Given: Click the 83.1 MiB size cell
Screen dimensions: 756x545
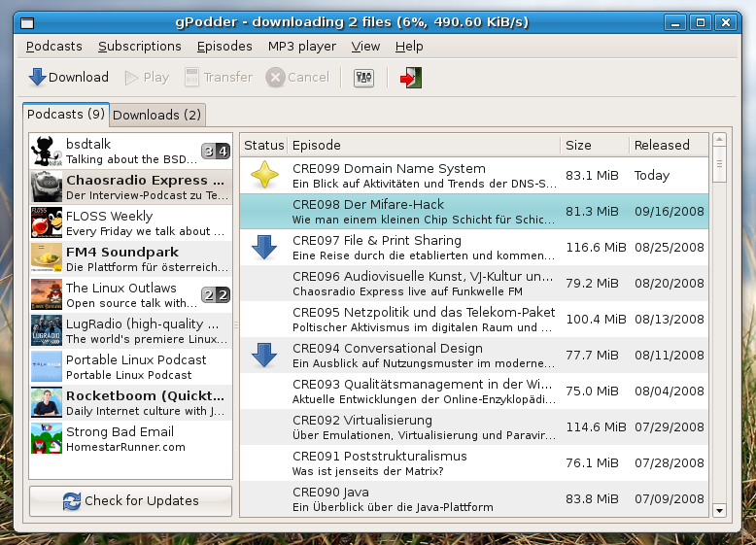Looking at the screenshot, I should click(592, 176).
